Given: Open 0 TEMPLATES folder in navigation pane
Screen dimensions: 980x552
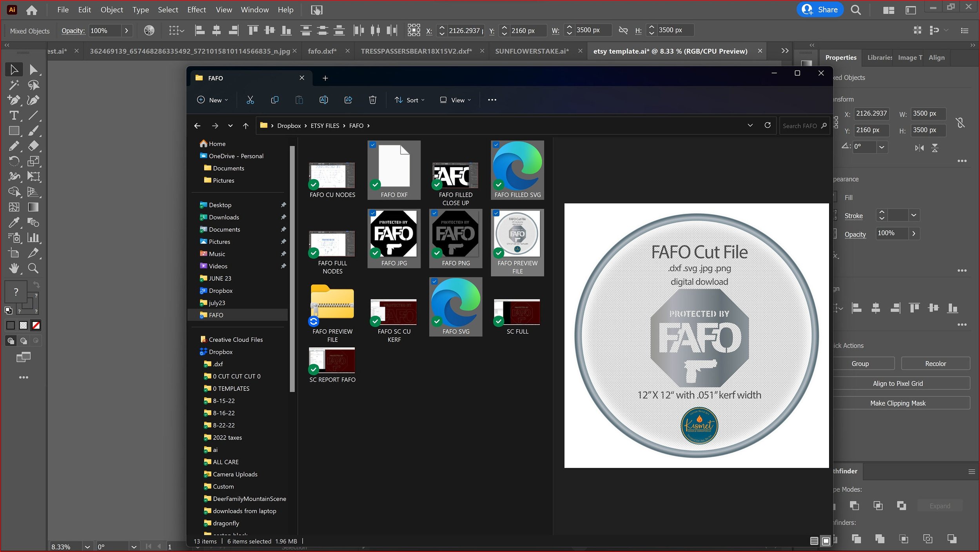Looking at the screenshot, I should (231, 389).
